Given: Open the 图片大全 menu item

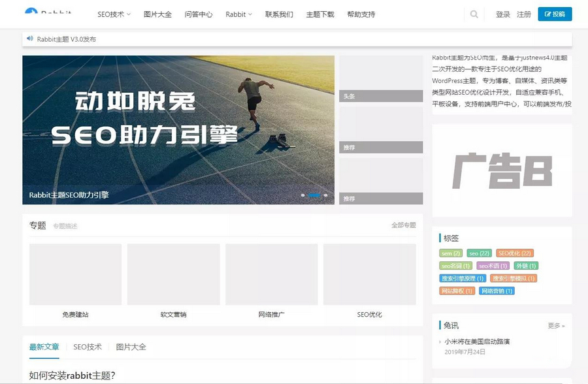Looking at the screenshot, I should (x=157, y=14).
